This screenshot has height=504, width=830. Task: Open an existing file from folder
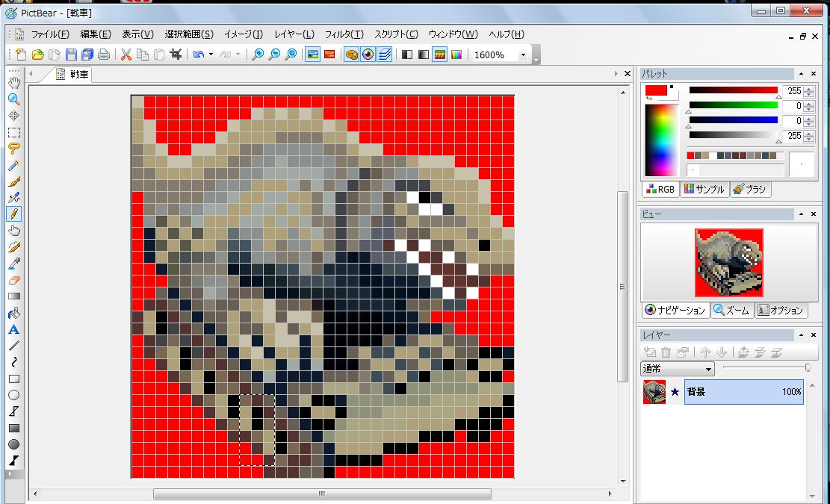pyautogui.click(x=37, y=55)
